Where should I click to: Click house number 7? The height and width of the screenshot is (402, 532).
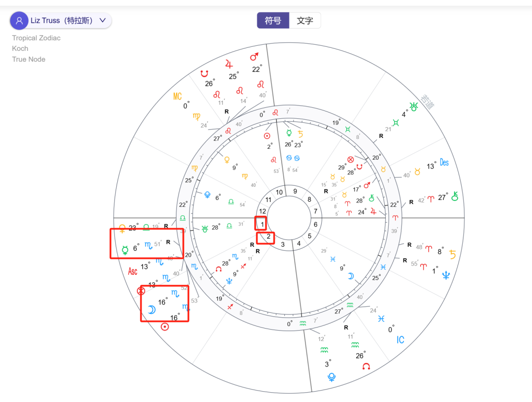(x=316, y=211)
